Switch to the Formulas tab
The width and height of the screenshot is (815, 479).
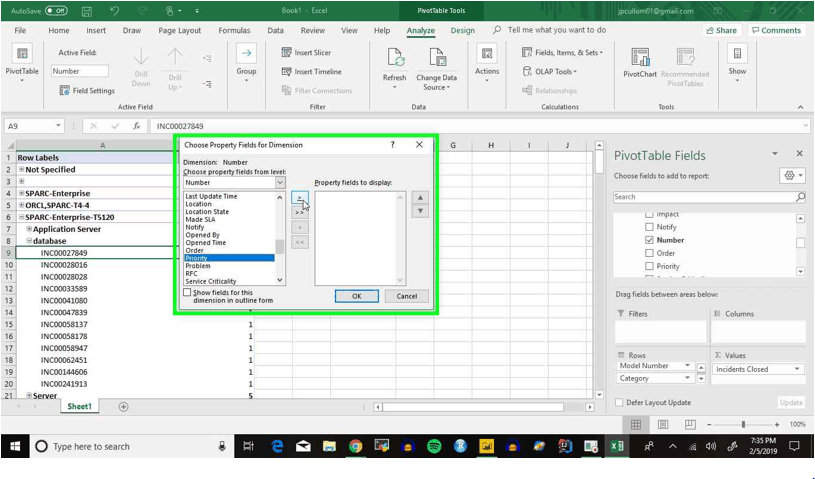point(234,30)
